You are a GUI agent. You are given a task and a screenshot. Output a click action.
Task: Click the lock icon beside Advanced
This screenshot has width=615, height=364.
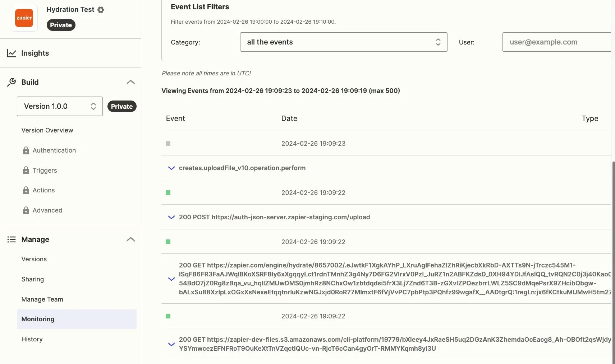click(26, 210)
